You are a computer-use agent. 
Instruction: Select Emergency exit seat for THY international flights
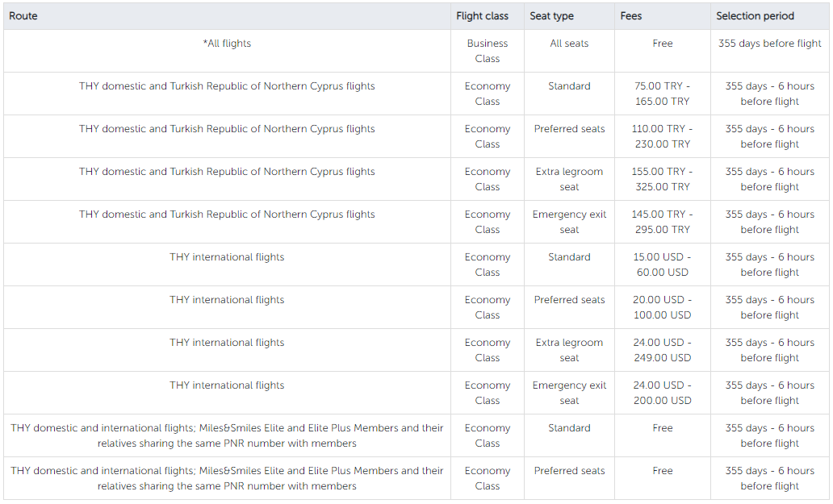(569, 393)
